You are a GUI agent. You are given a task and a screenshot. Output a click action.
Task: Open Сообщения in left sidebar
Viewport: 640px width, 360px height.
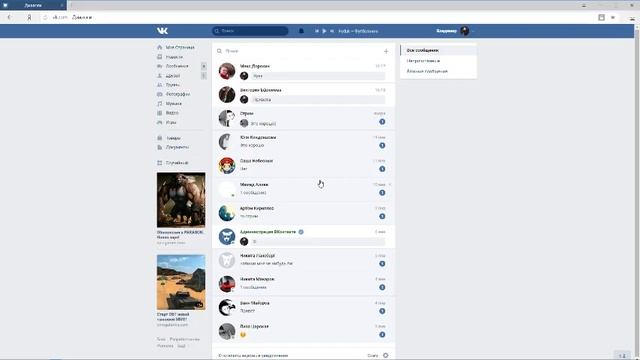177,66
